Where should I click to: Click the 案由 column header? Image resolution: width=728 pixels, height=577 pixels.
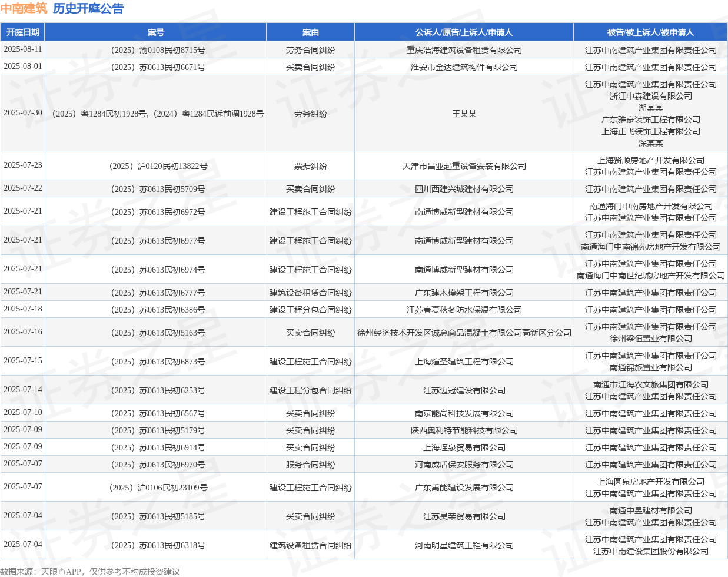point(311,32)
